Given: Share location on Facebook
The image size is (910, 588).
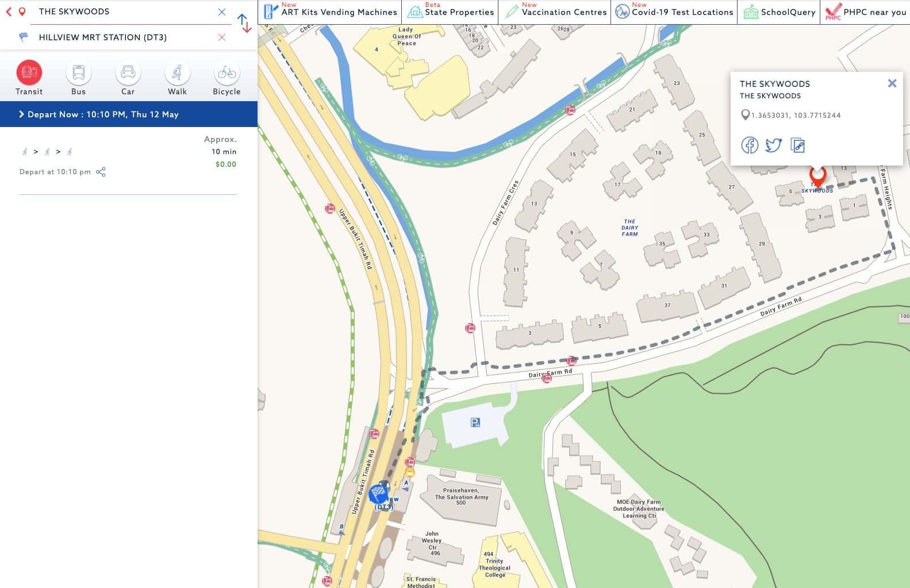Looking at the screenshot, I should tap(750, 145).
